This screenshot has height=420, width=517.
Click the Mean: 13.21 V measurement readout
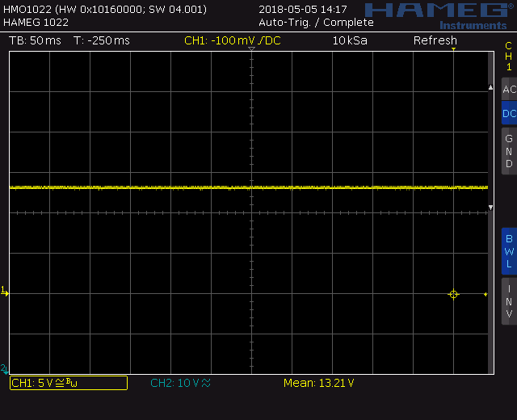[x=318, y=383]
